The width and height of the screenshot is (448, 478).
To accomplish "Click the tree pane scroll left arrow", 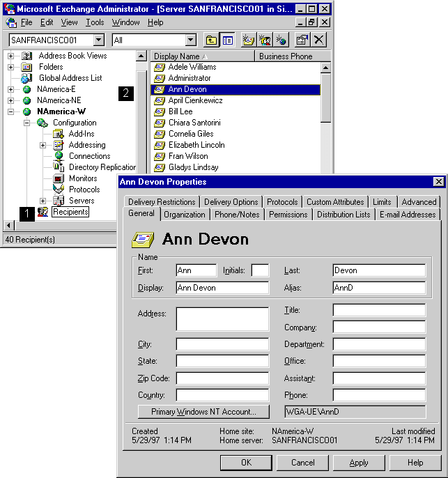I will click(8, 226).
